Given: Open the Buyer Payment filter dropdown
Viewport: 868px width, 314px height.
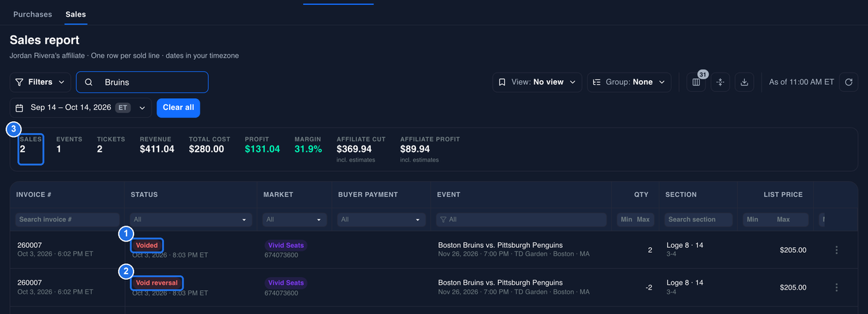Looking at the screenshot, I should pyautogui.click(x=381, y=219).
